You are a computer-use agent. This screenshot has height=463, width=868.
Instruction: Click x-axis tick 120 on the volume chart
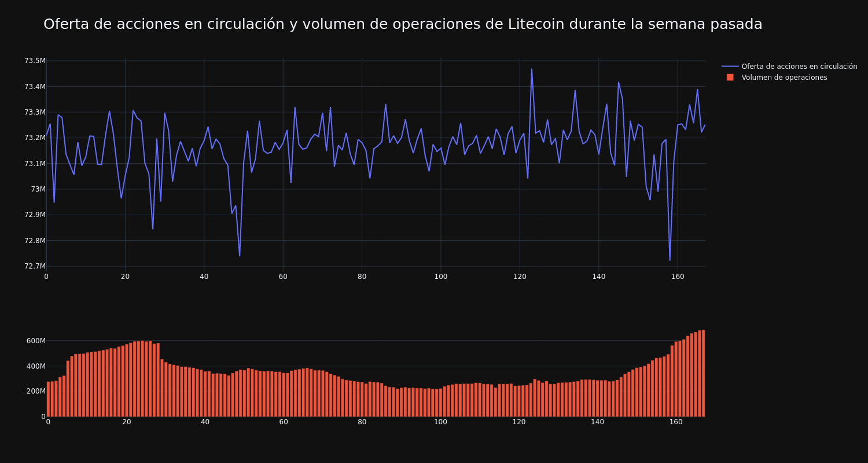click(519, 422)
